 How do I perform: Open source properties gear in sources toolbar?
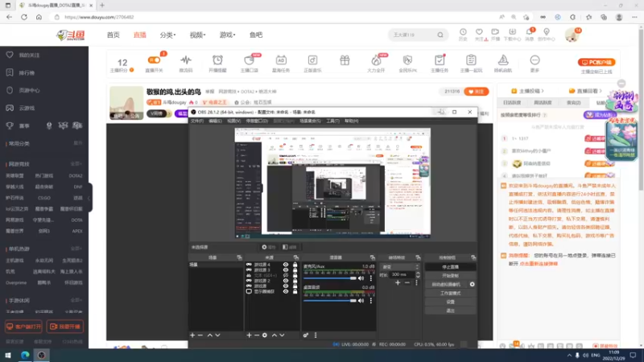[x=265, y=335]
